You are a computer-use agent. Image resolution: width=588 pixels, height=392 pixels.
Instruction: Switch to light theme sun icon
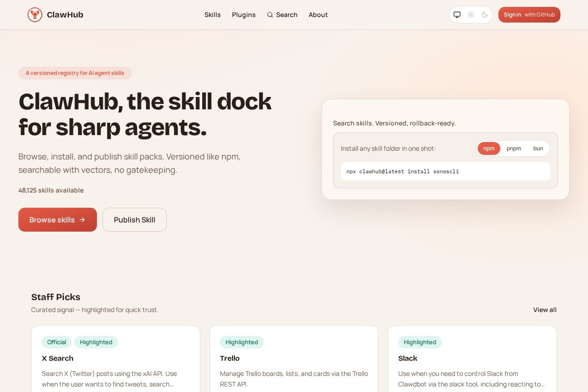click(471, 15)
